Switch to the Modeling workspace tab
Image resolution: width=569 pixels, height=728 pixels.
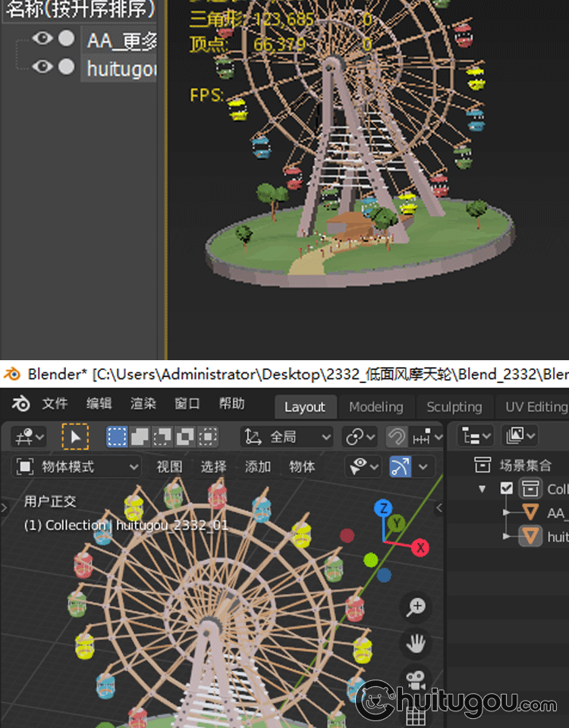point(376,407)
